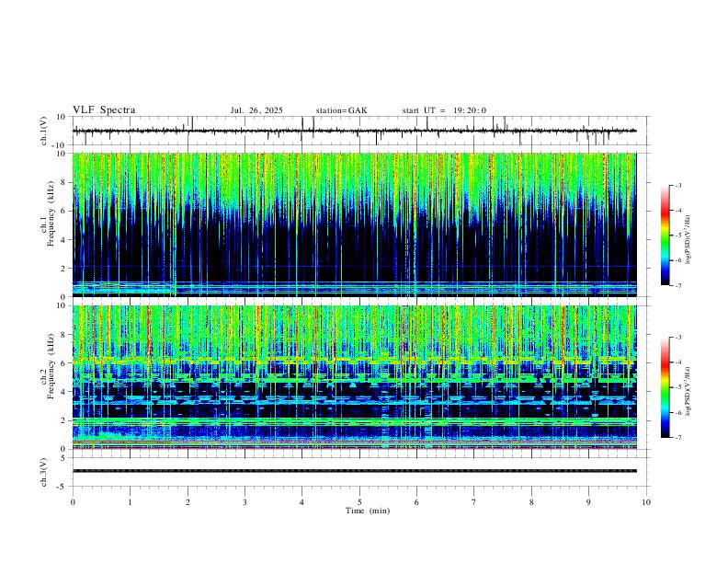Click the ch.2 colorbar log(PSD) label

[688, 392]
